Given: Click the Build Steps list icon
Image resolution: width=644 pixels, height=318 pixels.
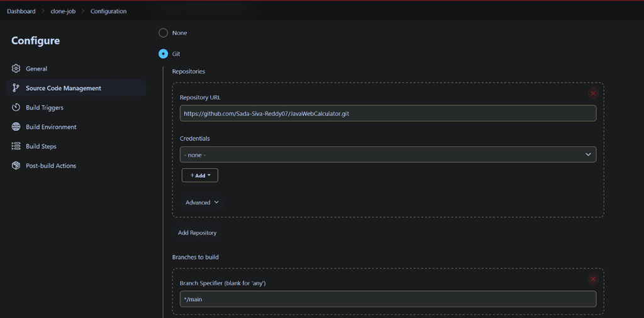Looking at the screenshot, I should point(16,146).
